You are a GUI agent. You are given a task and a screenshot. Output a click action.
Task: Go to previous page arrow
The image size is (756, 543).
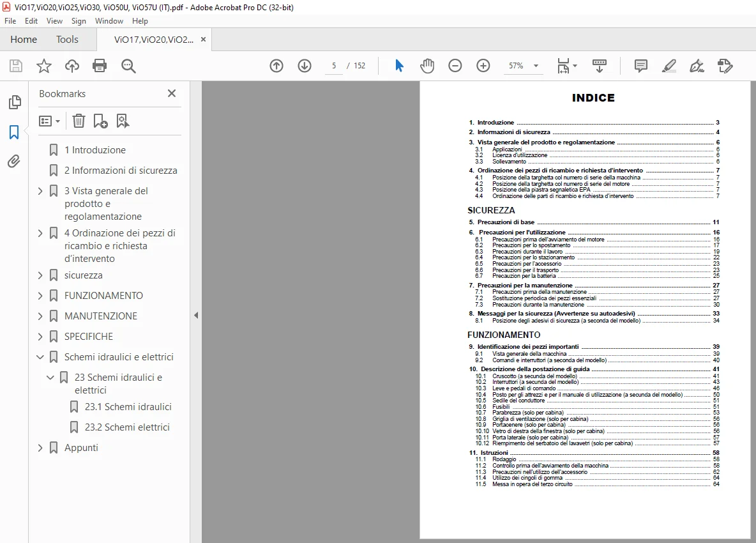[276, 66]
